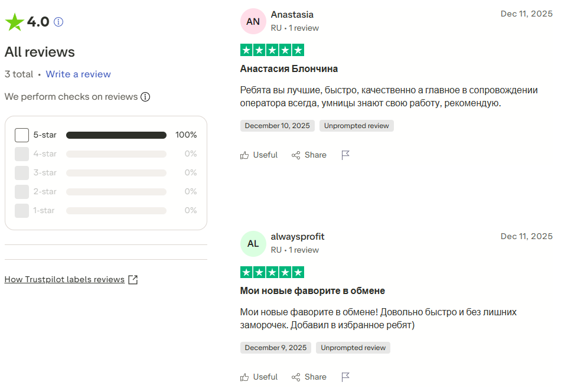Click the info icon beside 4.0 rating

[58, 22]
